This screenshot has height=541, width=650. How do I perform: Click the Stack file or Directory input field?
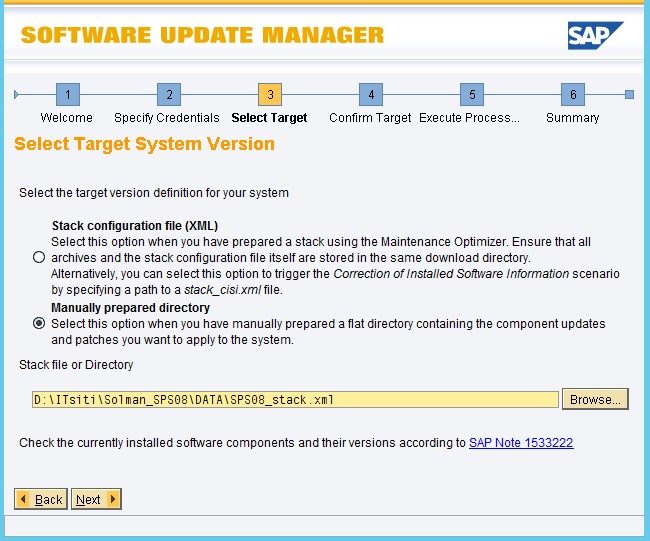pyautogui.click(x=295, y=400)
